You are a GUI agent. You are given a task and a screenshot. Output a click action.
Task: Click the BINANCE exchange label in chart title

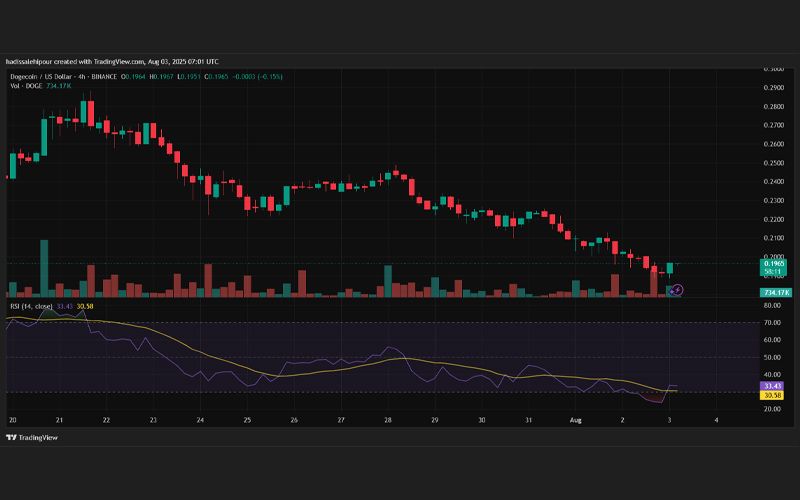[x=104, y=77]
